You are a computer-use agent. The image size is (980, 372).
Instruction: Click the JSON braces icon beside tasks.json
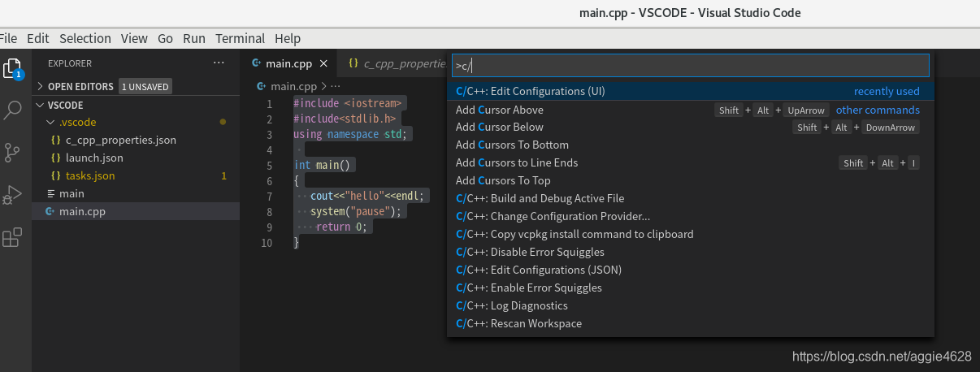[55, 175]
